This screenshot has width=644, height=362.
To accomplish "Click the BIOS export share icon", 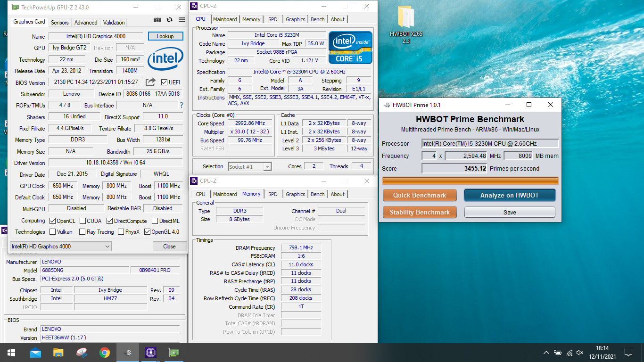I will [x=150, y=82].
